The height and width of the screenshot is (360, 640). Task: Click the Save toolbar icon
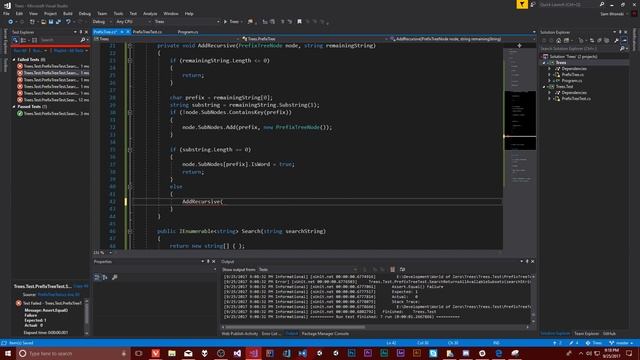tap(51, 22)
